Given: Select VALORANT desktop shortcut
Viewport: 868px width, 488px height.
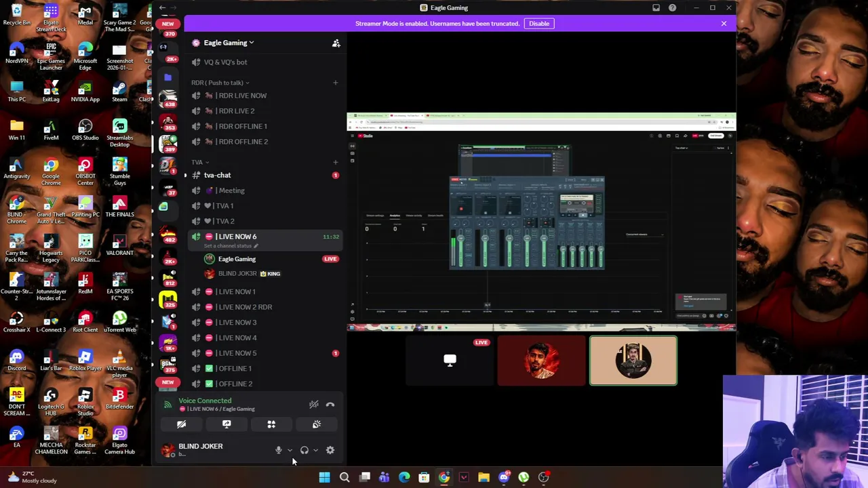Looking at the screenshot, I should 119,245.
